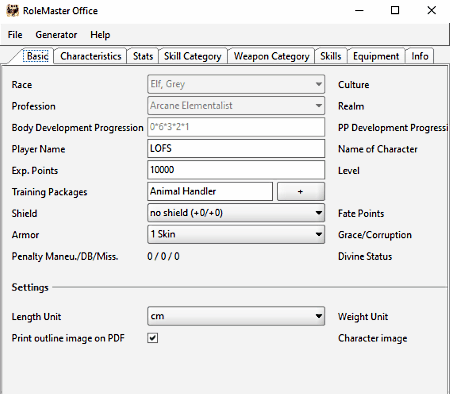
Task: Click the Player Name input field
Action: click(x=236, y=148)
